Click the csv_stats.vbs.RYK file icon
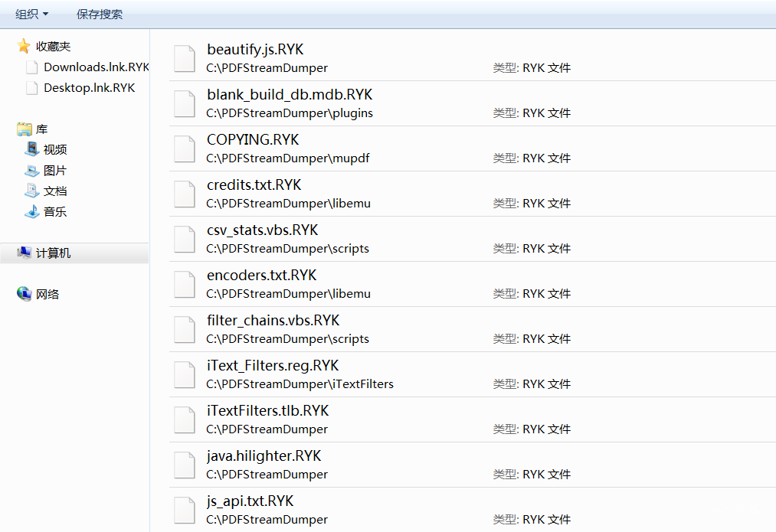Screen dimensions: 776x532 [x=185, y=239]
